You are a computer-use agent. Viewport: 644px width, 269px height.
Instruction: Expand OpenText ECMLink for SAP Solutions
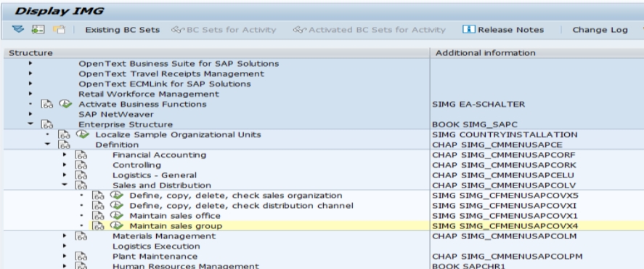click(30, 84)
